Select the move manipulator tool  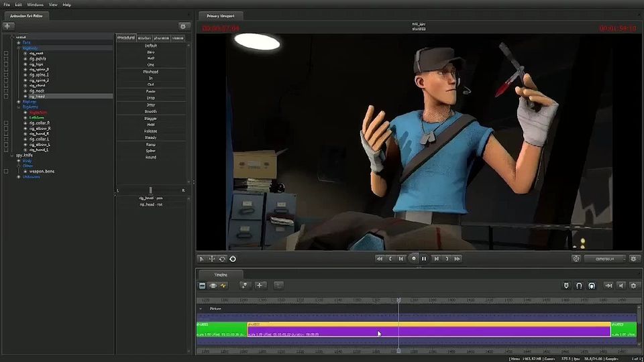pos(212,259)
